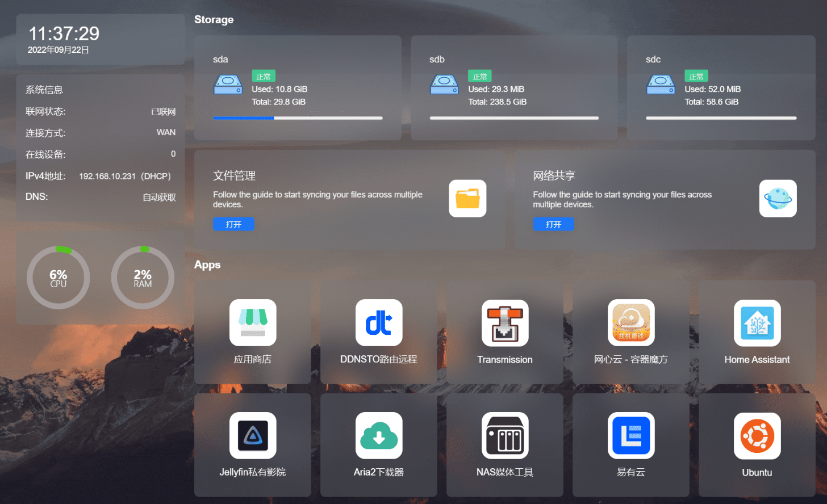Launch the Home Assistant app
The height and width of the screenshot is (504, 827).
pyautogui.click(x=757, y=322)
